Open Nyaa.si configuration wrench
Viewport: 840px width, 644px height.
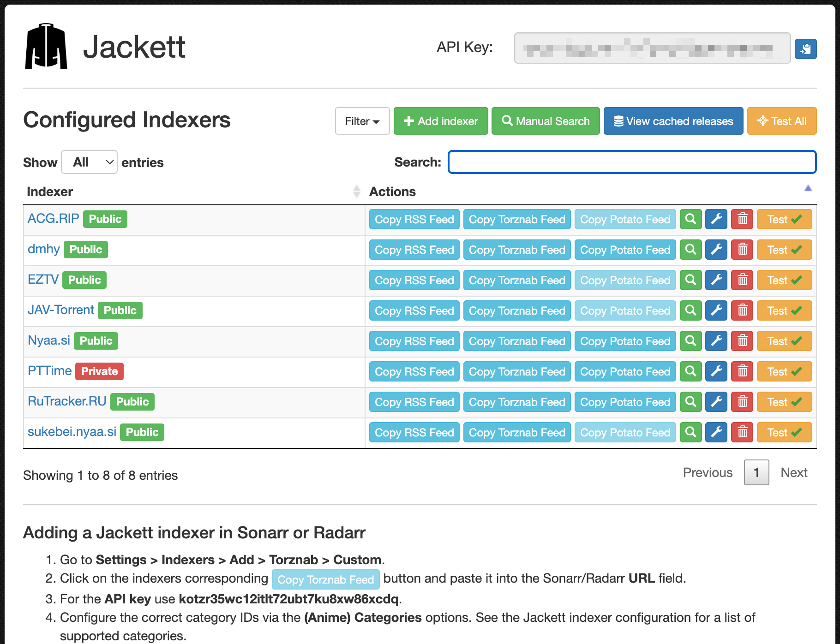[716, 341]
